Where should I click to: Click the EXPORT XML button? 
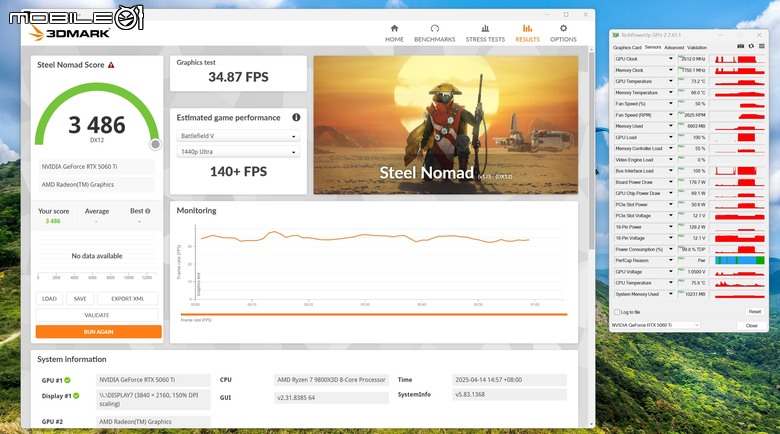[x=128, y=299]
